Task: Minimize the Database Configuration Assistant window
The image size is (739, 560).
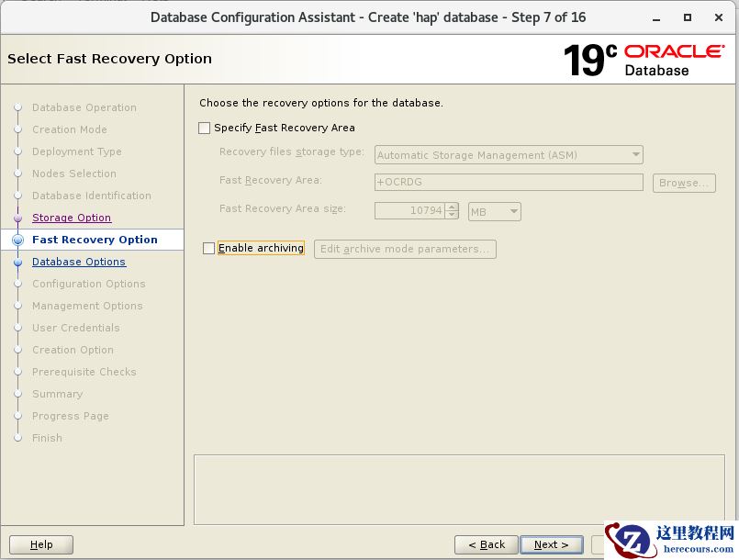Action: pyautogui.click(x=656, y=18)
